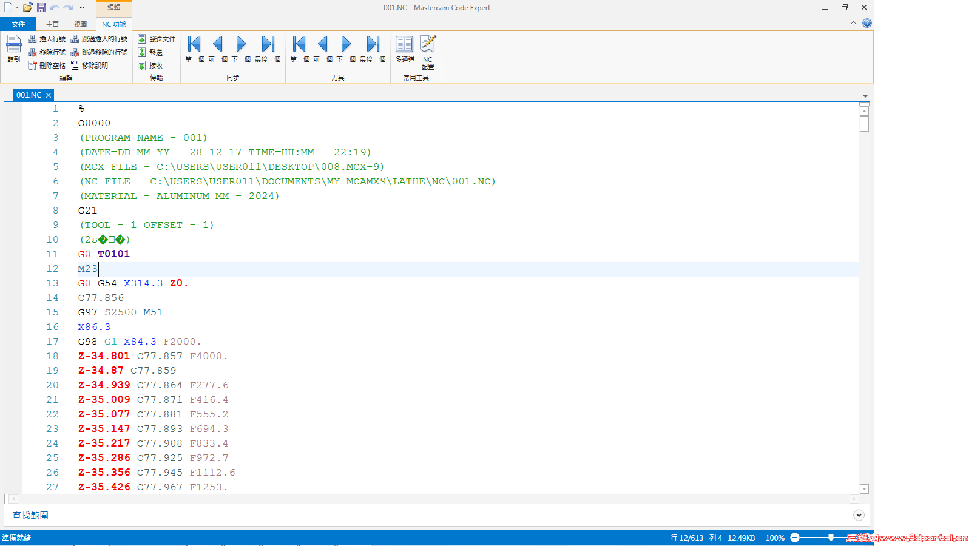Click the Undo arrow icon
The width and height of the screenshot is (980, 546).
coord(55,7)
